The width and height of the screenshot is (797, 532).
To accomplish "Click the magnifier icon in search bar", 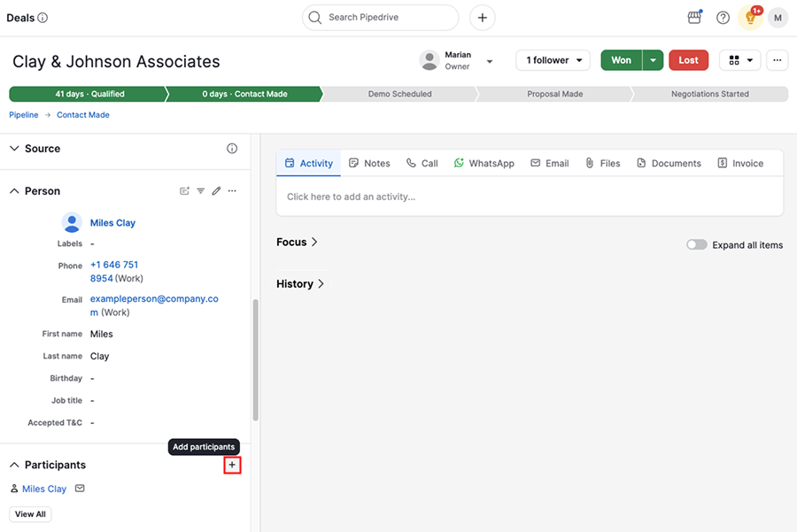I will [x=314, y=18].
